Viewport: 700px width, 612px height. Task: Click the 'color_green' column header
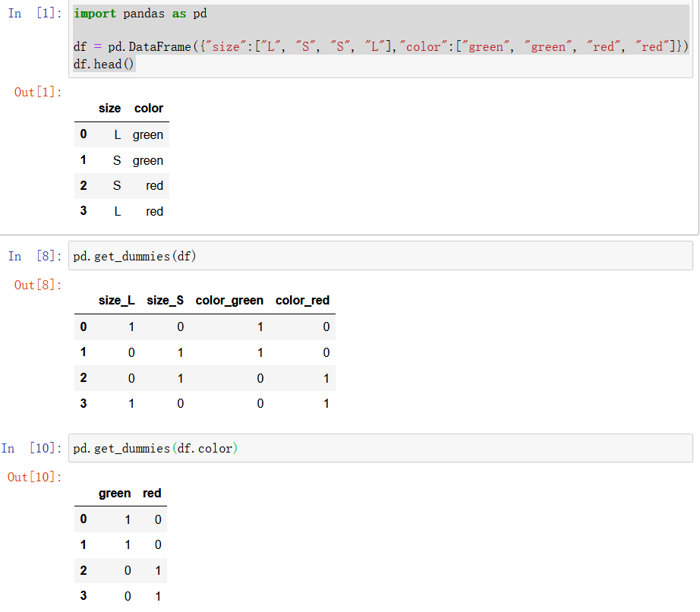[229, 301]
